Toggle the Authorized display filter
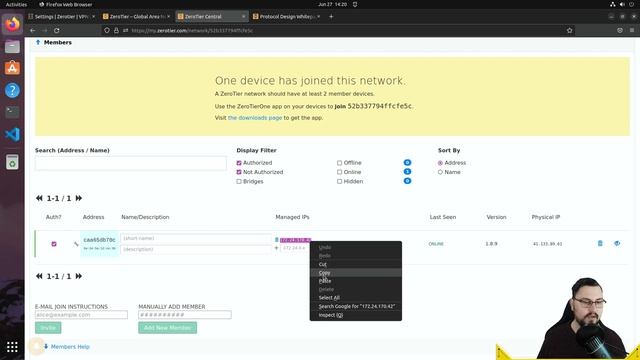Image resolution: width=640 pixels, height=360 pixels. point(239,163)
